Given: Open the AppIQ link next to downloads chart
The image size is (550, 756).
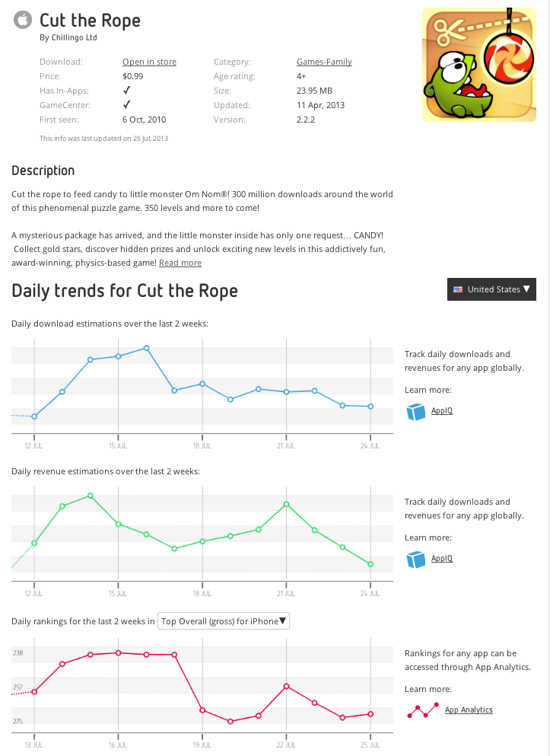Looking at the screenshot, I should coord(441,411).
